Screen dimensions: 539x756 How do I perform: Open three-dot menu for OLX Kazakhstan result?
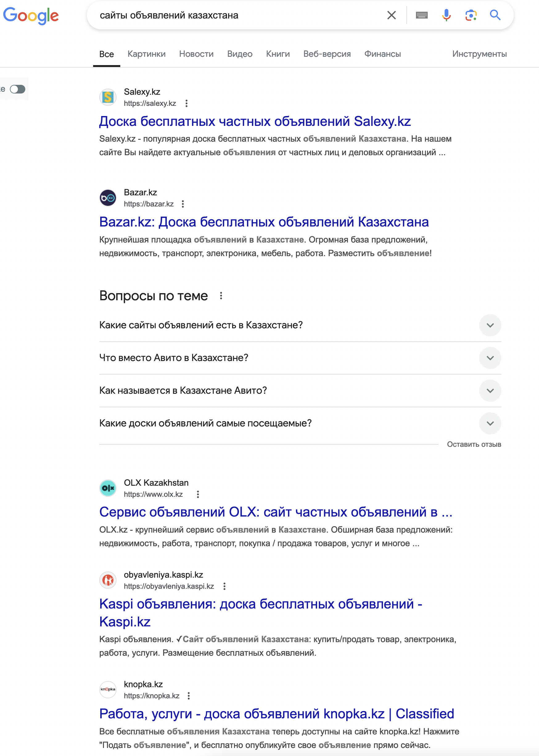click(x=198, y=494)
